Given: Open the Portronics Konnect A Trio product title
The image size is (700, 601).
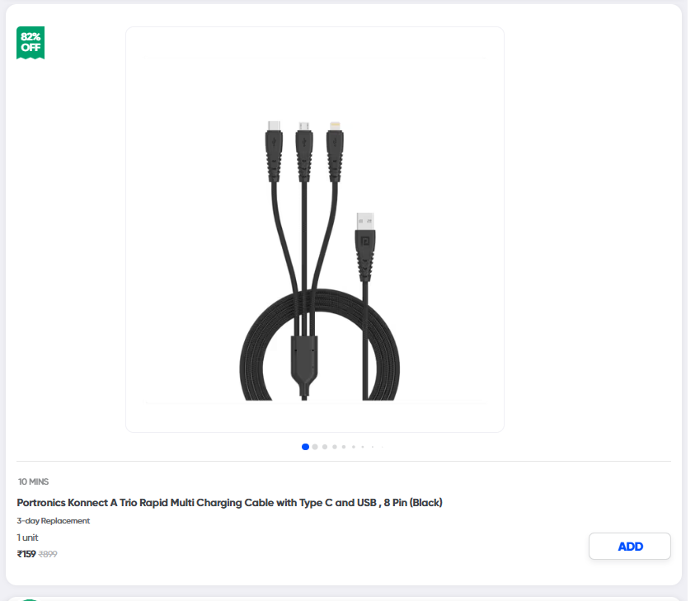Looking at the screenshot, I should (229, 503).
